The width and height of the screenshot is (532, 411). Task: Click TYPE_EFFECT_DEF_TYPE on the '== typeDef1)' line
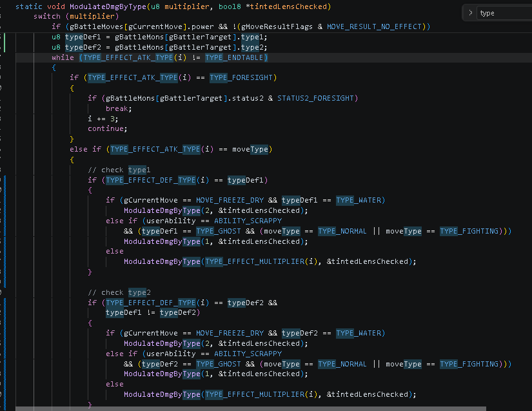[x=151, y=180]
